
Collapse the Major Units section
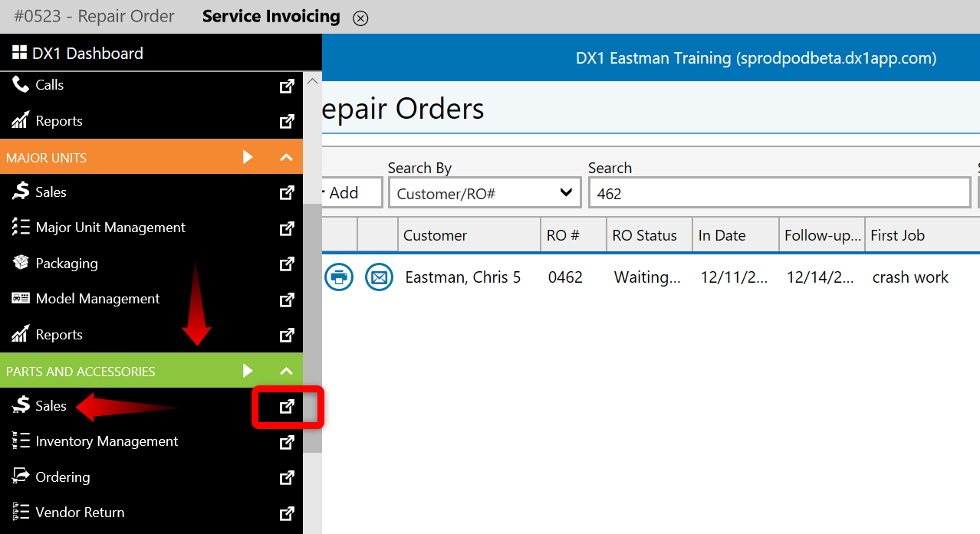(286, 157)
